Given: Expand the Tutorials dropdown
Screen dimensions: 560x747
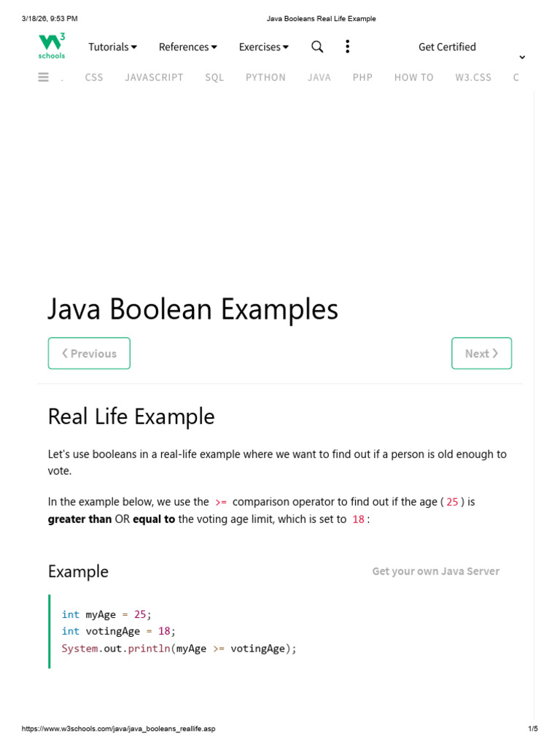Looking at the screenshot, I should click(113, 47).
